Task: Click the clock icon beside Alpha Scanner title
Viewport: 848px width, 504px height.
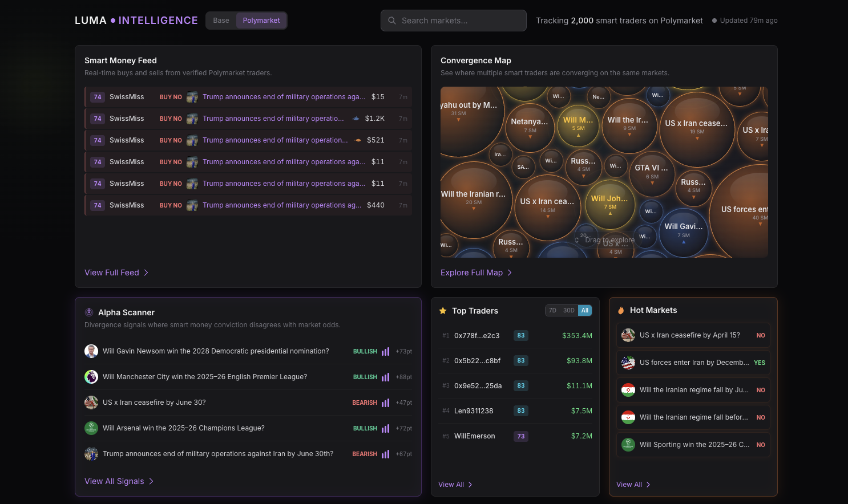Action: click(88, 312)
